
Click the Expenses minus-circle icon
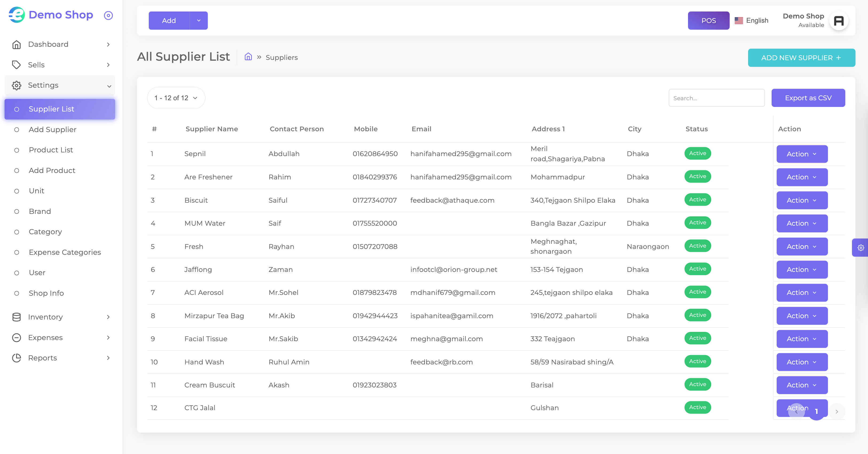click(17, 338)
